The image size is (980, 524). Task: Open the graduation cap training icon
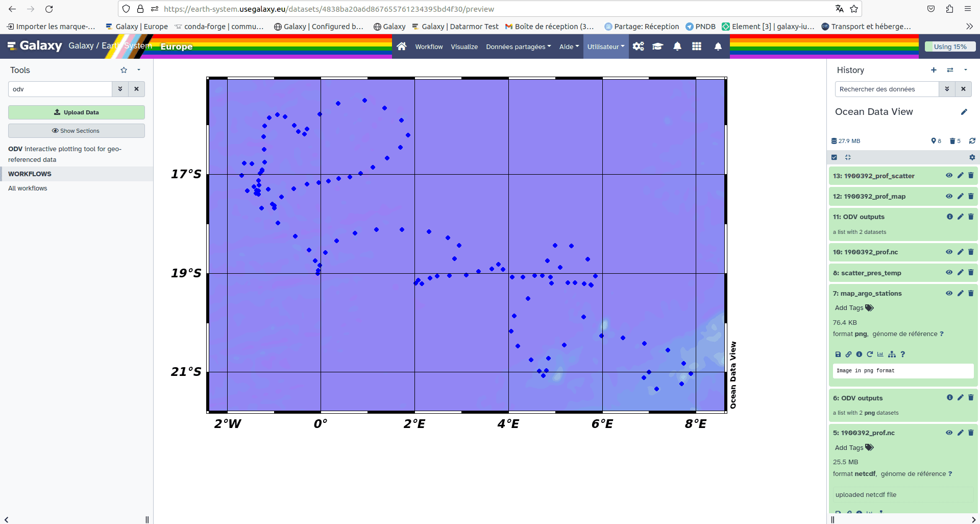click(x=657, y=46)
